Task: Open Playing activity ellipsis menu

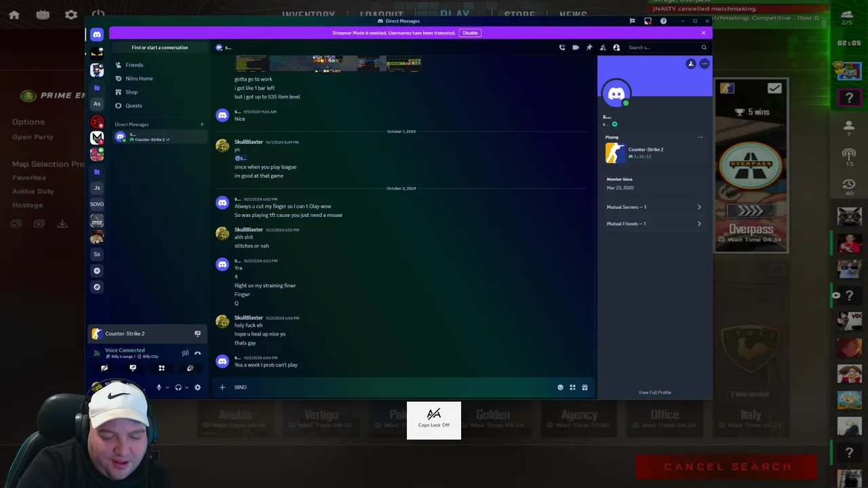Action: point(700,138)
